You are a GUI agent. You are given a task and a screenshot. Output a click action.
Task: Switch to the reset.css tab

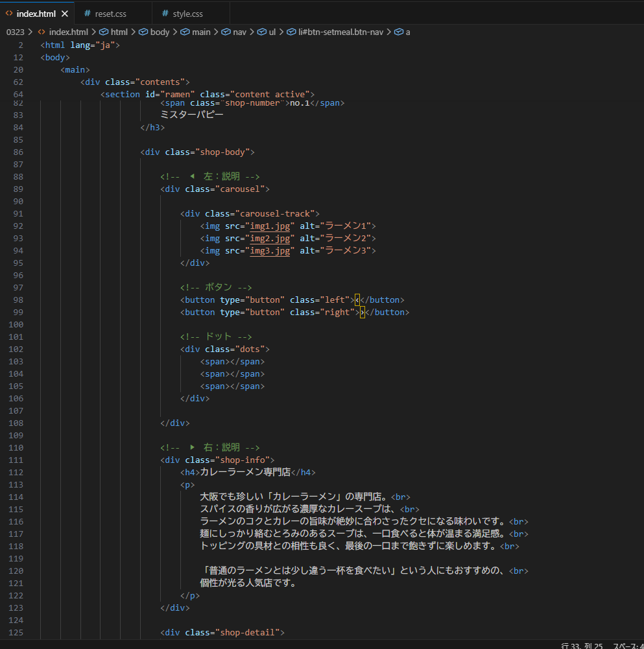tap(110, 14)
